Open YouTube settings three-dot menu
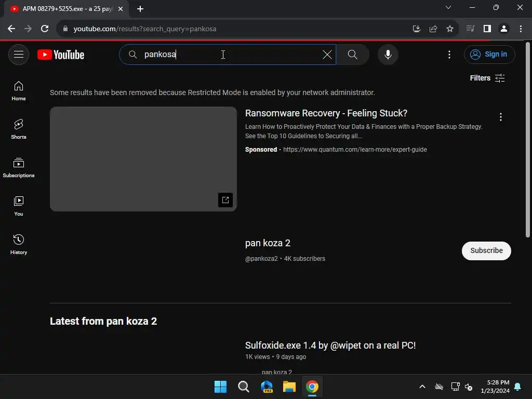532x399 pixels. coord(449,54)
